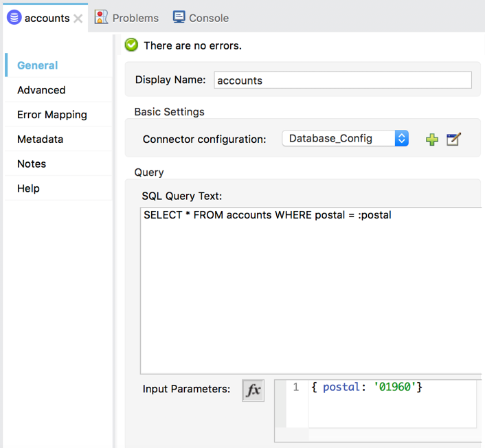Click the 'Input Parameters:' label
The width and height of the screenshot is (485, 448).
tap(187, 389)
